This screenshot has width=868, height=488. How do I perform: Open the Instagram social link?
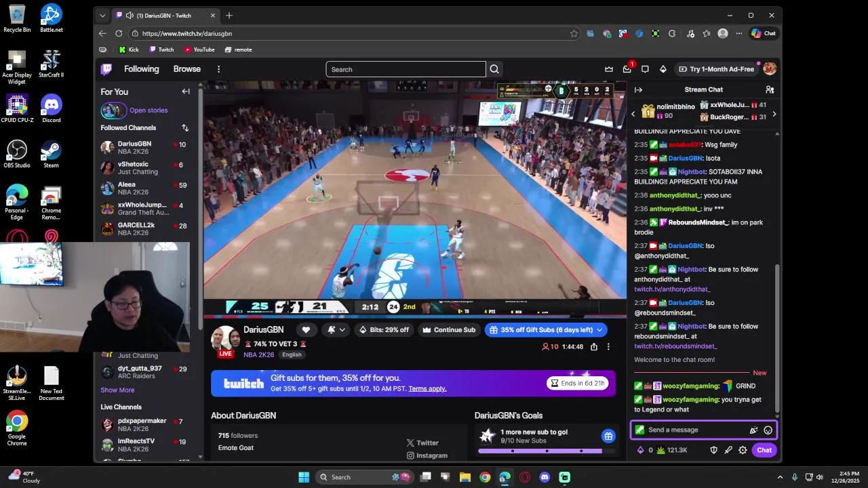pyautogui.click(x=427, y=455)
